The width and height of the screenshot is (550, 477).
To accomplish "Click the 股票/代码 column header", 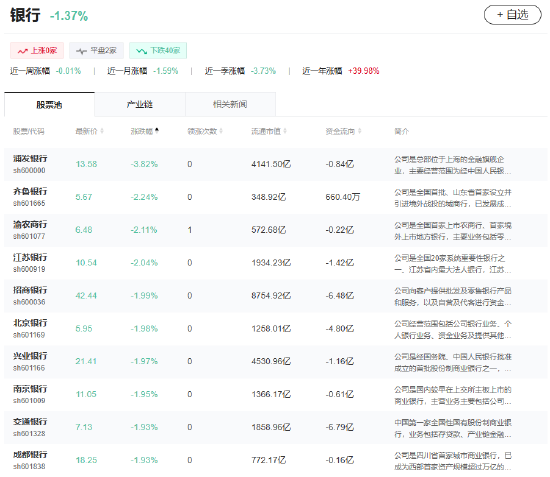I will (x=29, y=132).
